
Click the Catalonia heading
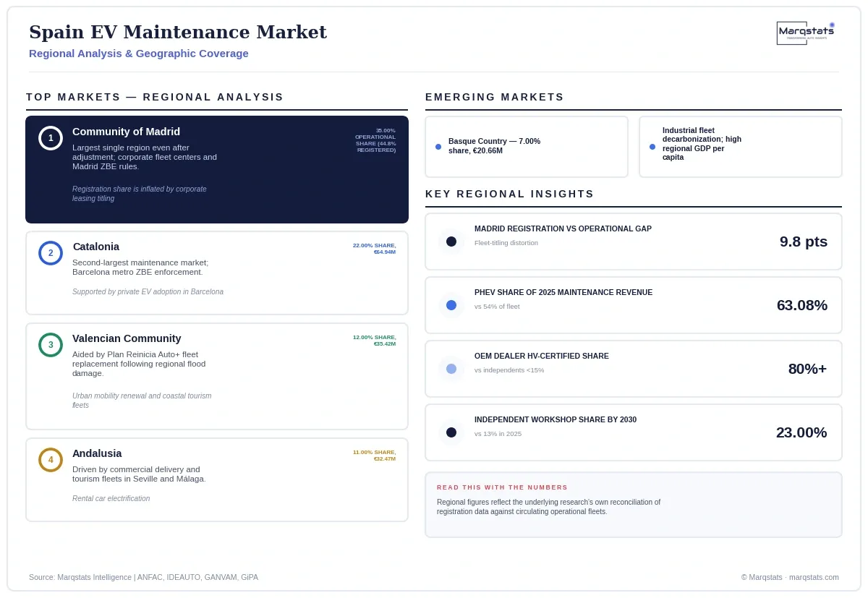96,247
